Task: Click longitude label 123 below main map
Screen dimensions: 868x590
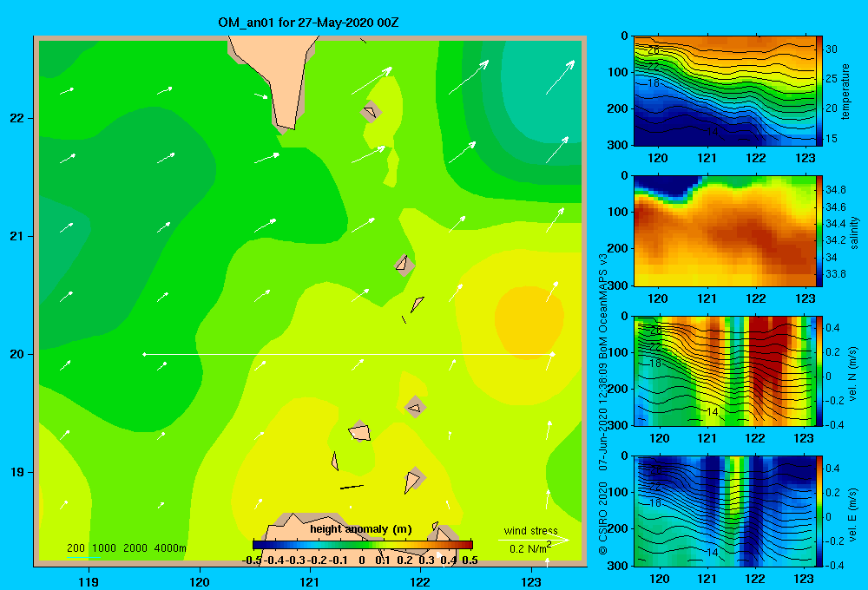Action: [x=531, y=581]
